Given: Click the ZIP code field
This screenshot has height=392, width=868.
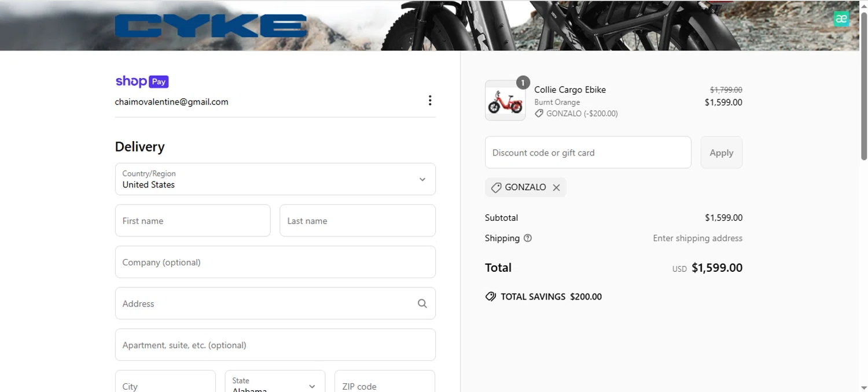Looking at the screenshot, I should 385,382.
